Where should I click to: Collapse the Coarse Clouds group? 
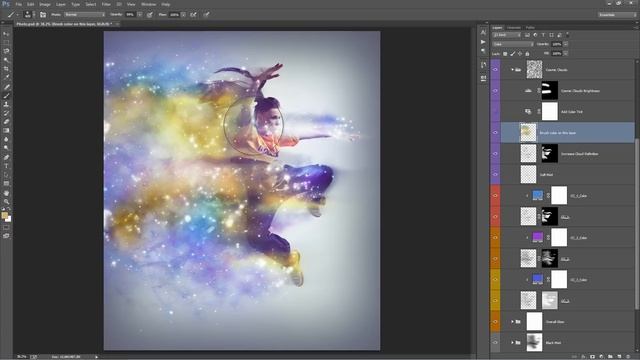pyautogui.click(x=512, y=70)
